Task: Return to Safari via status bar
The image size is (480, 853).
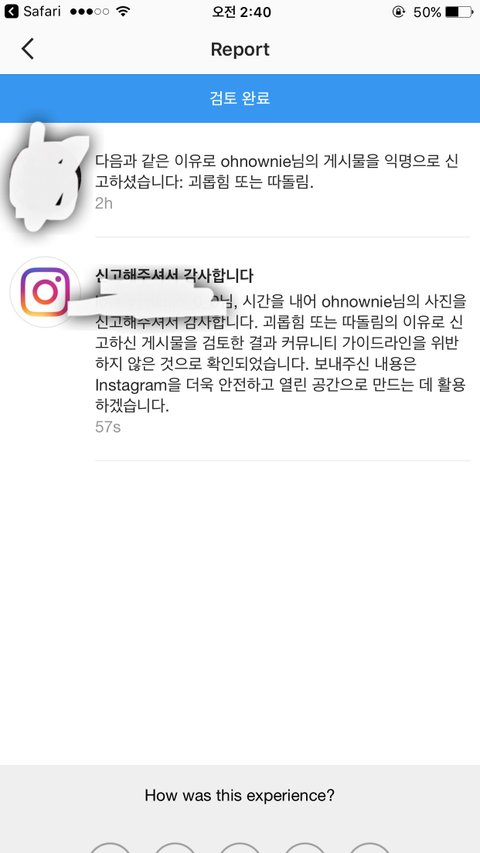Action: pos(33,11)
